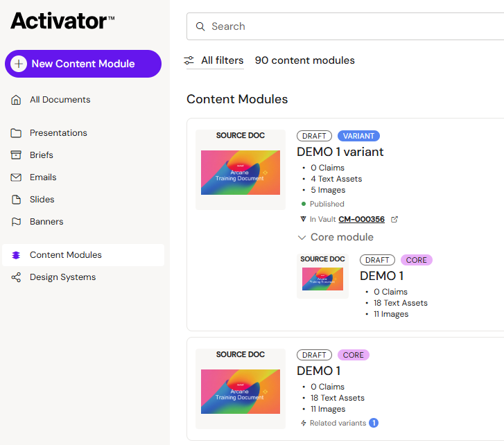
Task: Open All Documents home icon
Action: pos(16,100)
